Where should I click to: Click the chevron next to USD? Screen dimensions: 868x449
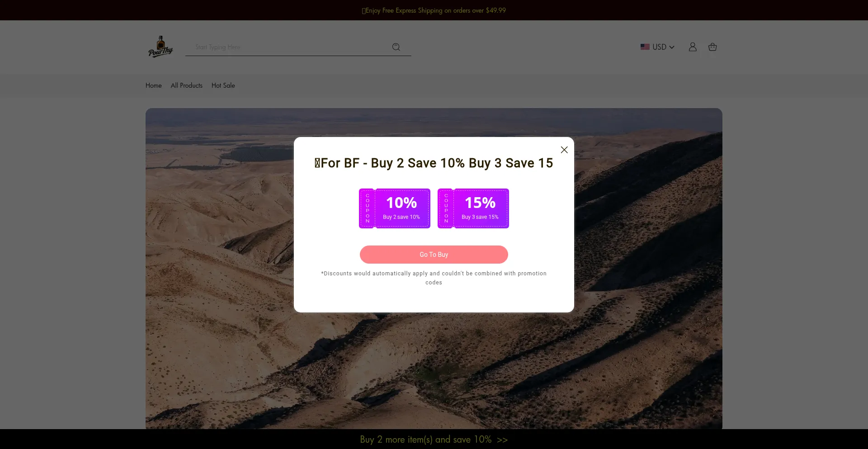[672, 47]
